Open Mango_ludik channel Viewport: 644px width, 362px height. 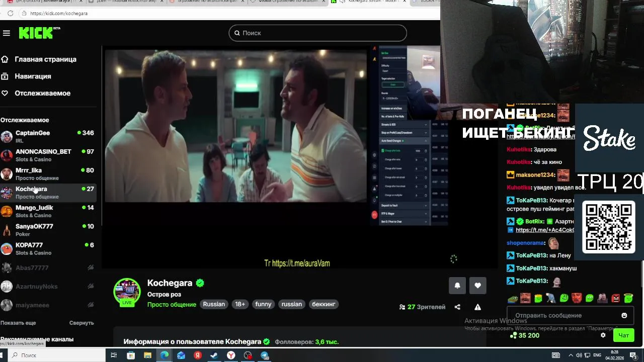click(48, 211)
